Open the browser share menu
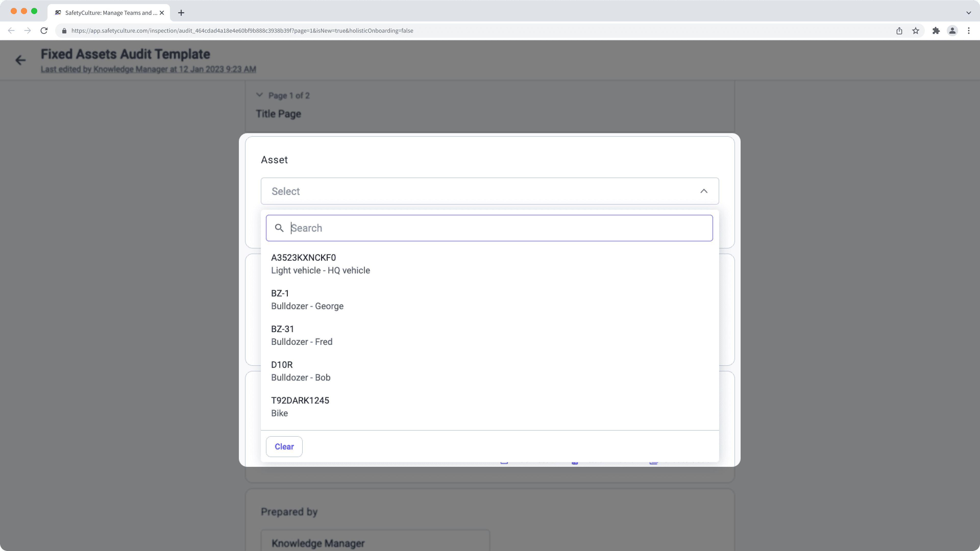The image size is (980, 551). (899, 30)
